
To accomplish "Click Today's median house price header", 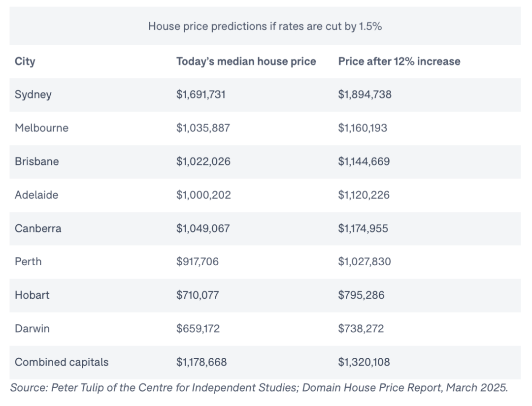I will pyautogui.click(x=246, y=62).
